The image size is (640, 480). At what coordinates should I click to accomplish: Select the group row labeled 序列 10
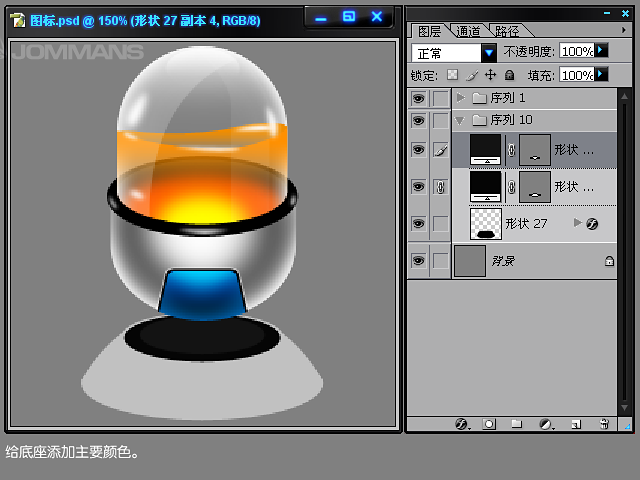pos(534,120)
